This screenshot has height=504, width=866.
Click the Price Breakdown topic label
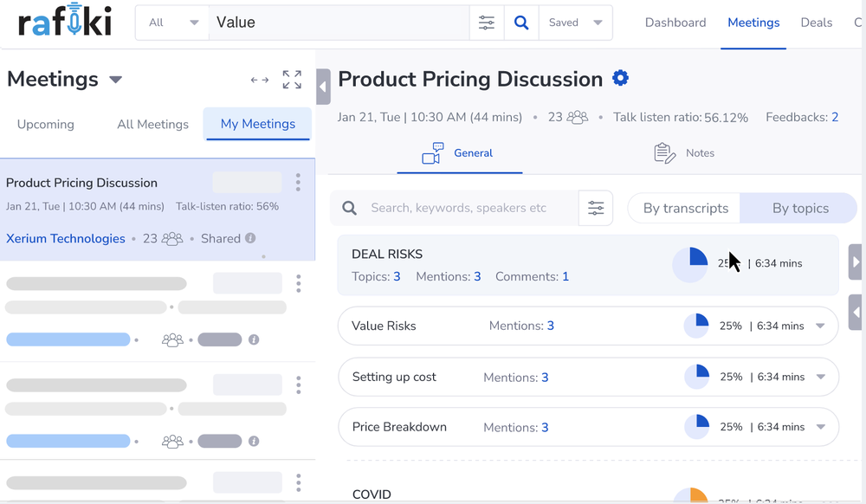[x=399, y=427]
